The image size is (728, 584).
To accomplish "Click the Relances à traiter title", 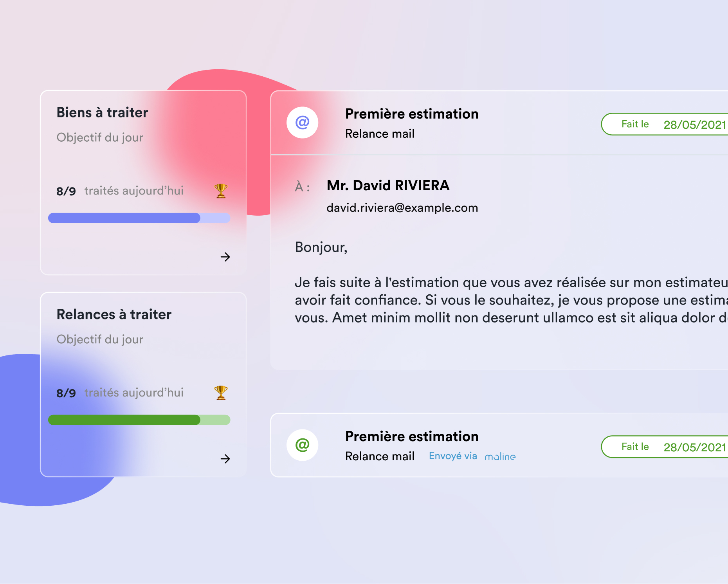I will point(114,315).
